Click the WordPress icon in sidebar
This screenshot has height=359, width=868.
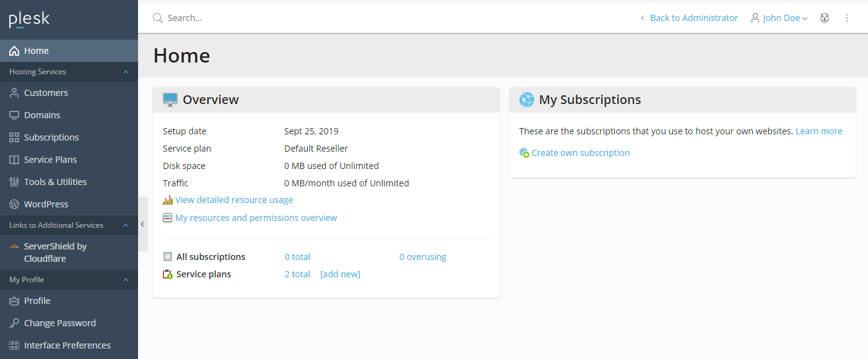point(14,204)
